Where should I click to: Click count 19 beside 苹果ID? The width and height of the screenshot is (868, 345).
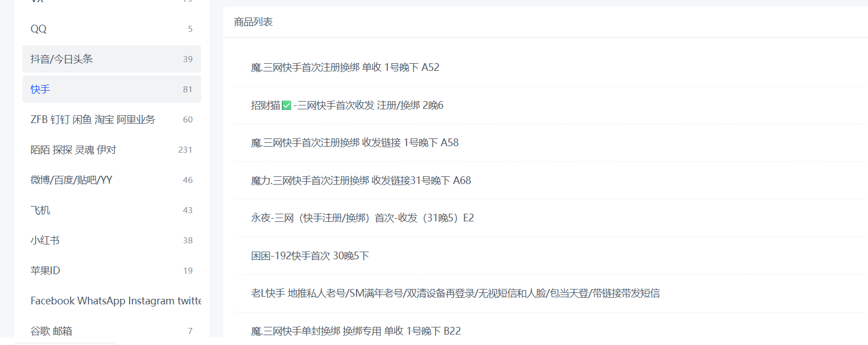(188, 271)
